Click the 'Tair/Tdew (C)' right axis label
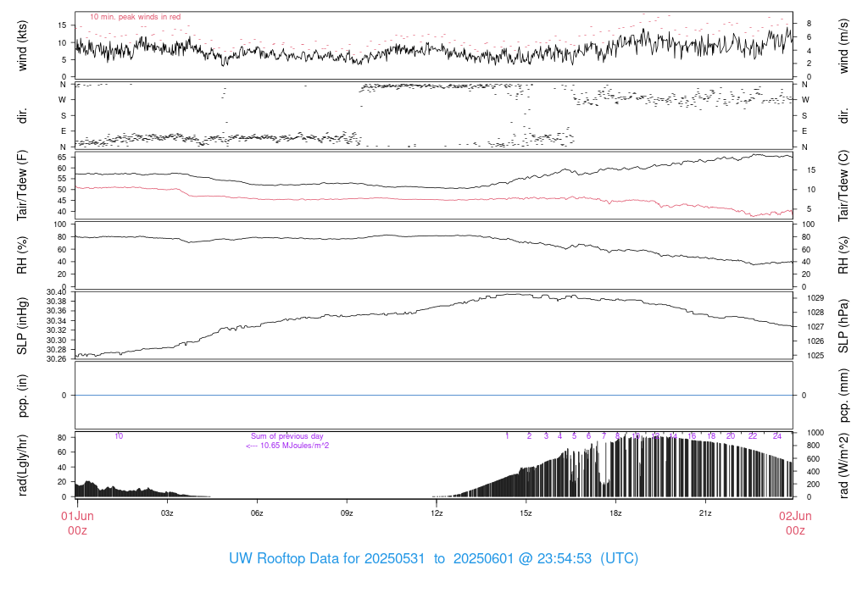The width and height of the screenshot is (868, 593). pyautogui.click(x=843, y=186)
